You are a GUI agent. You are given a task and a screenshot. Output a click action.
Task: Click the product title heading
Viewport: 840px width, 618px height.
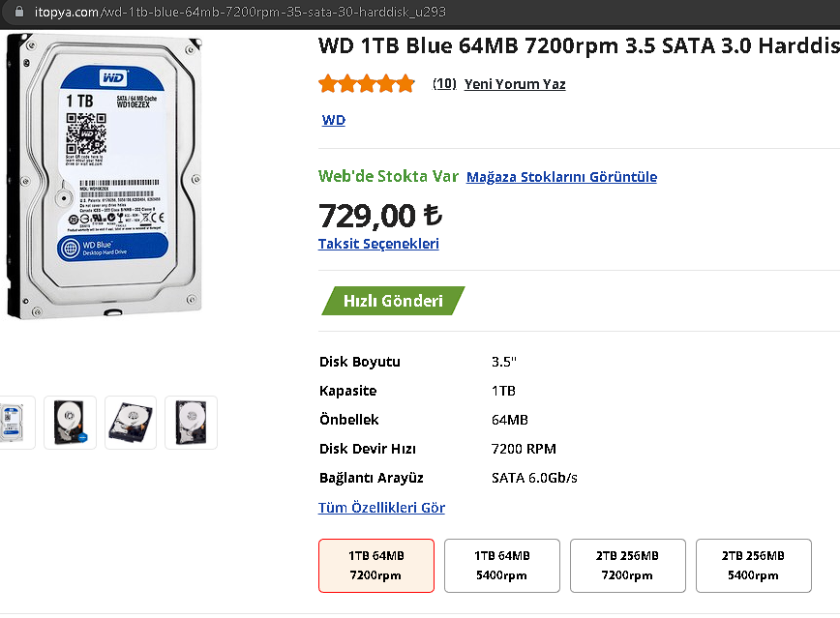578,45
